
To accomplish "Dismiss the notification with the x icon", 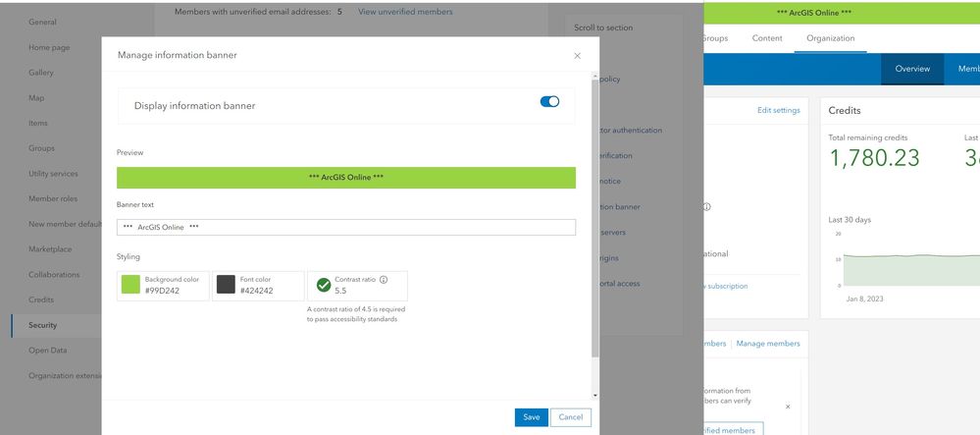I will (x=788, y=407).
